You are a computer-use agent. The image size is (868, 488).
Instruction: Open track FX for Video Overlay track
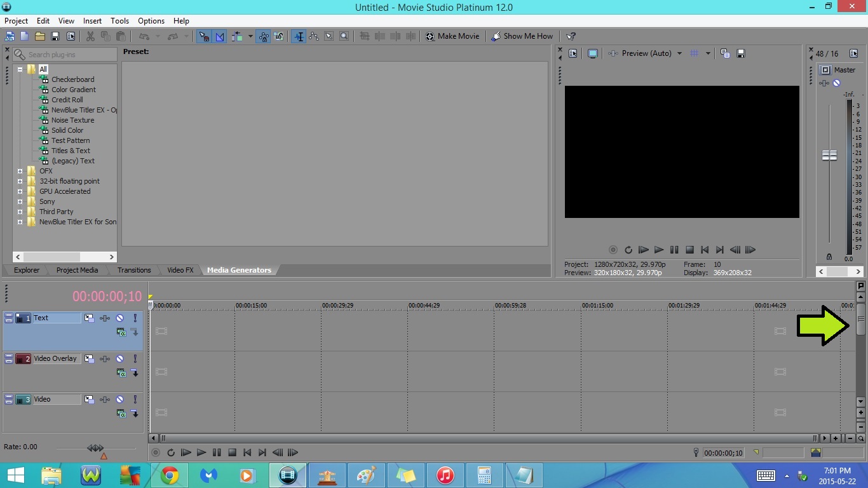[105, 358]
